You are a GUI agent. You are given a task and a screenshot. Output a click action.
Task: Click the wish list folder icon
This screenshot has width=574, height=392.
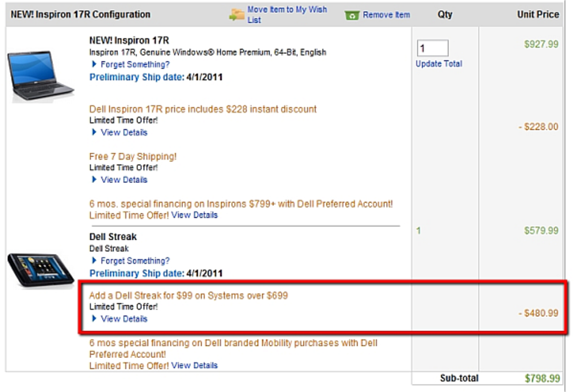(237, 15)
